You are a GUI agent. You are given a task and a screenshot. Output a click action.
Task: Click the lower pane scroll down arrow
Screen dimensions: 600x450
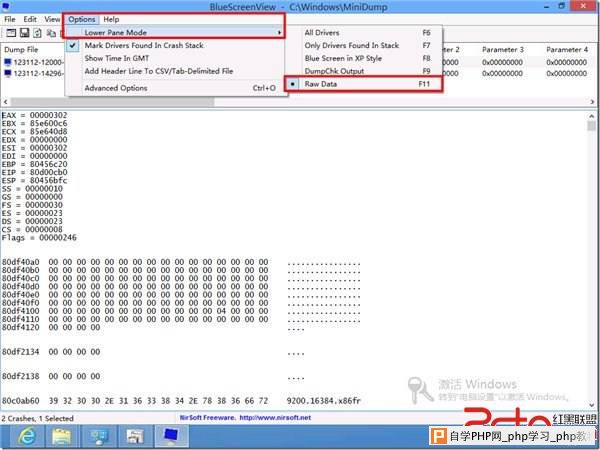point(592,405)
